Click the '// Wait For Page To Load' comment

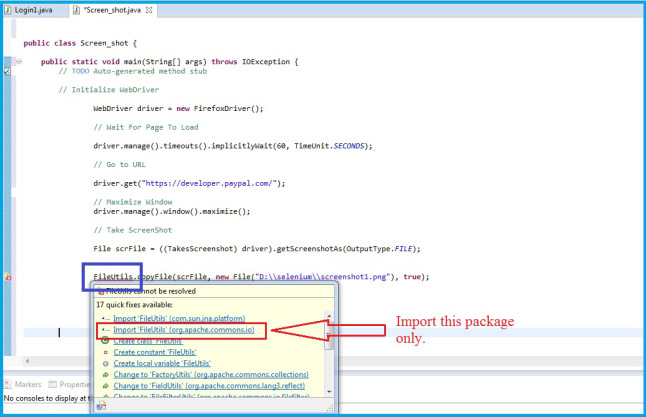146,127
